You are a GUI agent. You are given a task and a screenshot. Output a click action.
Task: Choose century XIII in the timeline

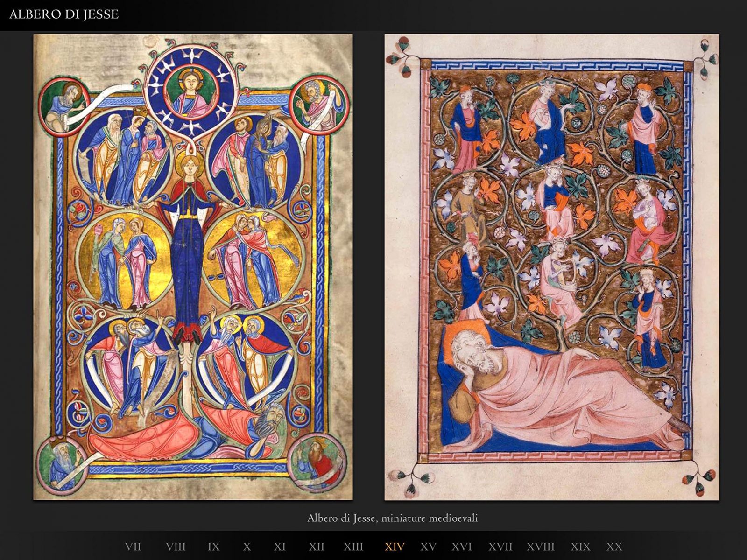click(353, 546)
